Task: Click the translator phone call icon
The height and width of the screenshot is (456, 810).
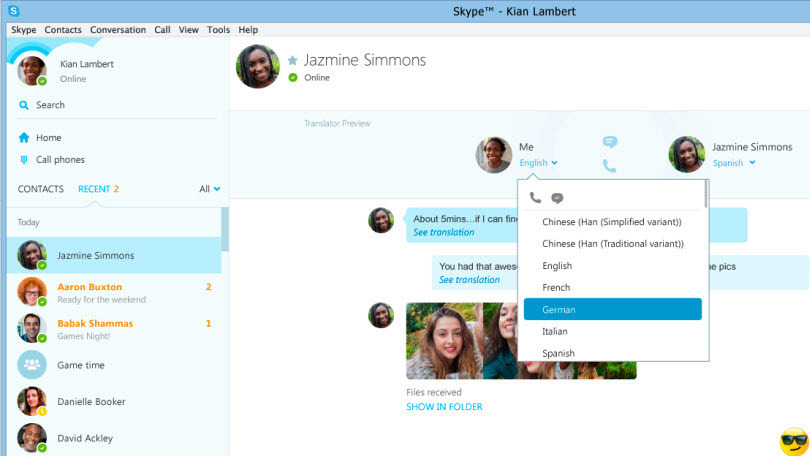Action: 610,166
